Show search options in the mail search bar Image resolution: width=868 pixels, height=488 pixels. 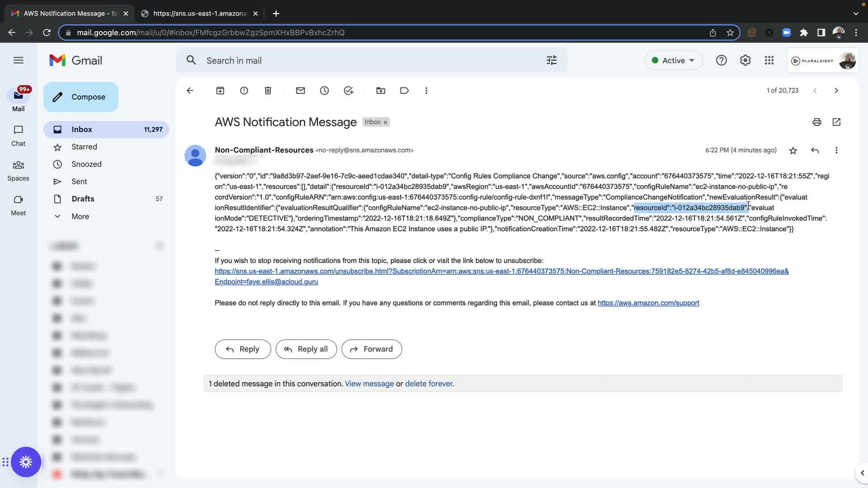click(x=552, y=61)
